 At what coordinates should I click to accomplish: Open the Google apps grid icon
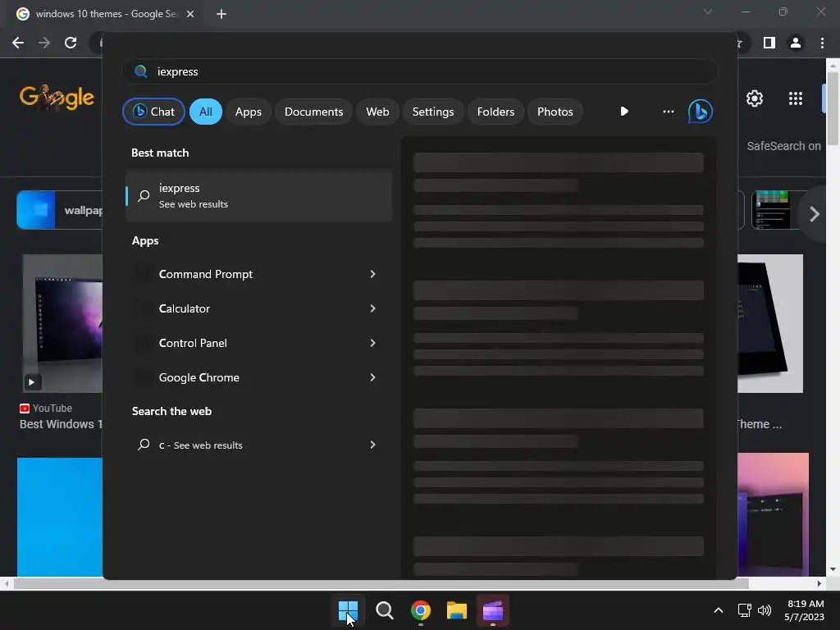(x=796, y=98)
